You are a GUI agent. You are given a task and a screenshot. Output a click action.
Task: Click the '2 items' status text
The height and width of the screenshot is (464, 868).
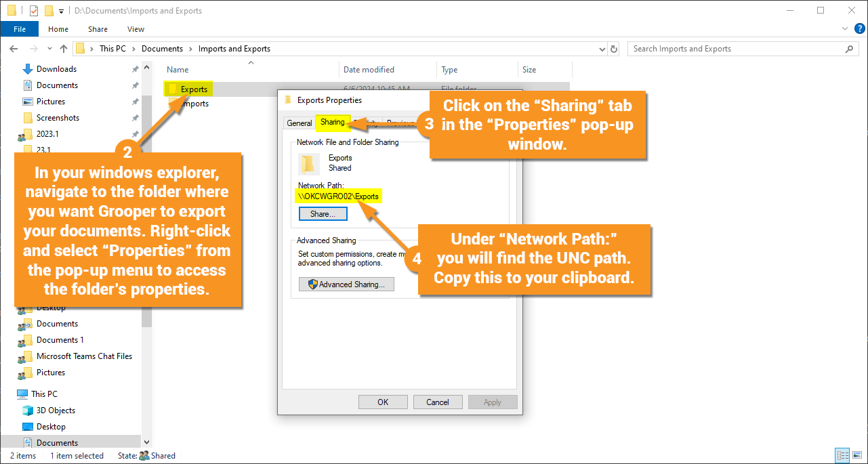pyautogui.click(x=23, y=456)
